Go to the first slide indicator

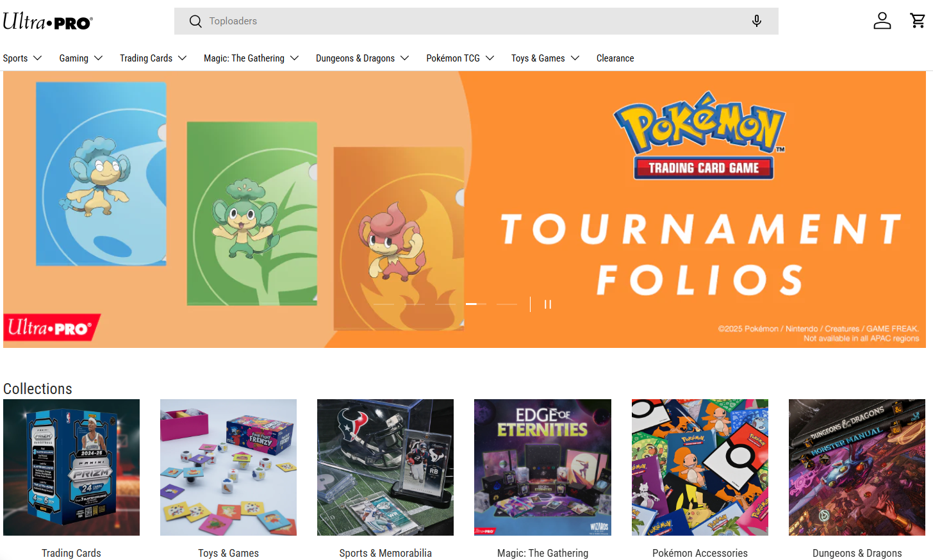pos(384,304)
